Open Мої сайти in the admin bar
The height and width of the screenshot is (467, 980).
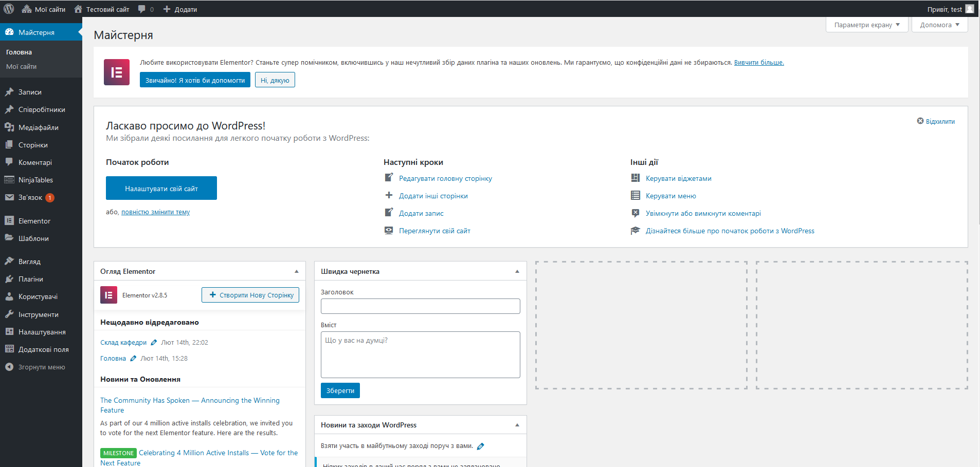(x=44, y=9)
